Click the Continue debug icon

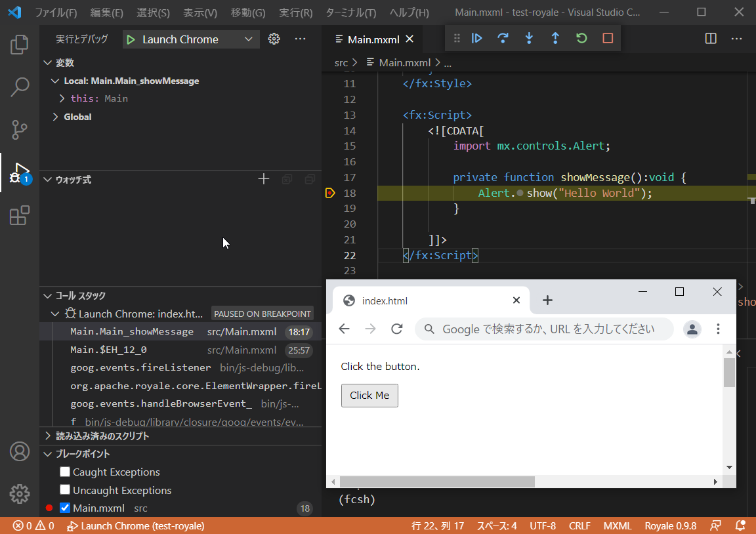476,38
